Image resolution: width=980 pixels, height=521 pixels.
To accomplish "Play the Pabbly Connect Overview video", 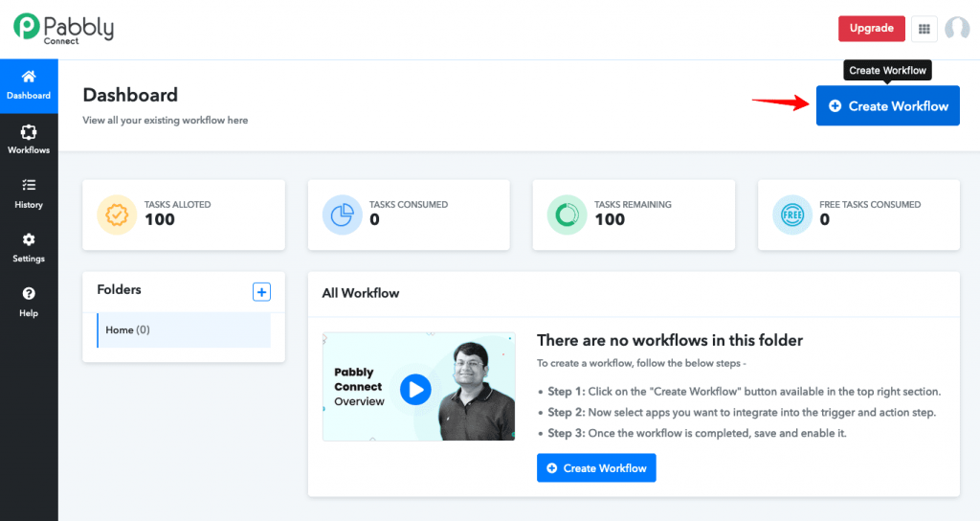I will [415, 389].
